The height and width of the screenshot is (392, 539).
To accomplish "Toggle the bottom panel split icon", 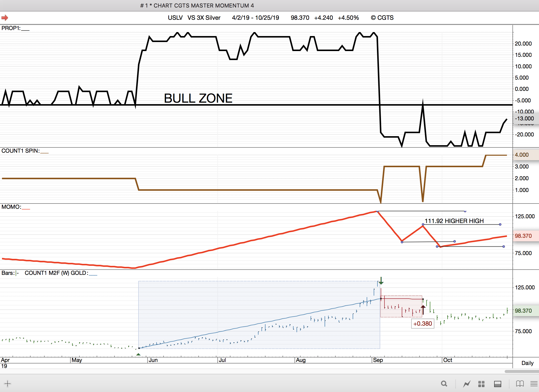I will point(497,383).
